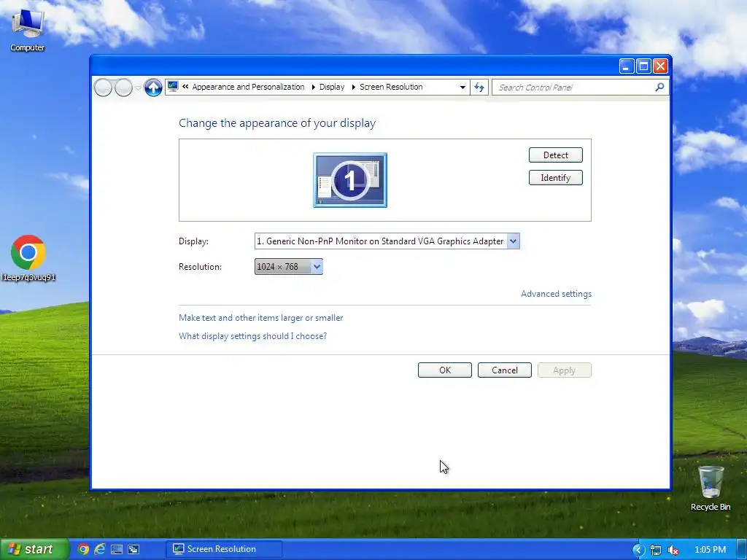This screenshot has height=560, width=747.
Task: Select monitor 1 thumbnail
Action: 350,180
